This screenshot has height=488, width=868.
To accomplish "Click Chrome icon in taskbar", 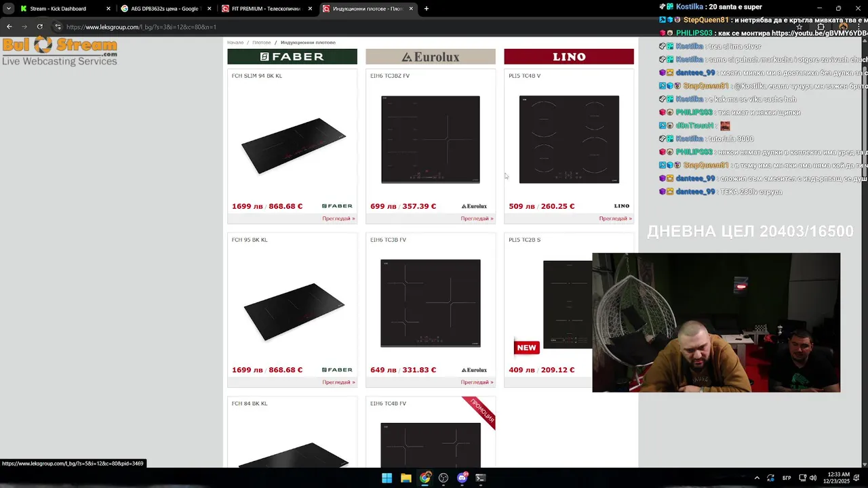I will (425, 478).
